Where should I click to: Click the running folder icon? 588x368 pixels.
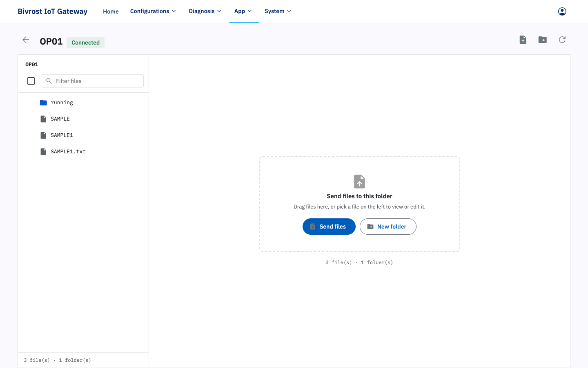(x=43, y=103)
